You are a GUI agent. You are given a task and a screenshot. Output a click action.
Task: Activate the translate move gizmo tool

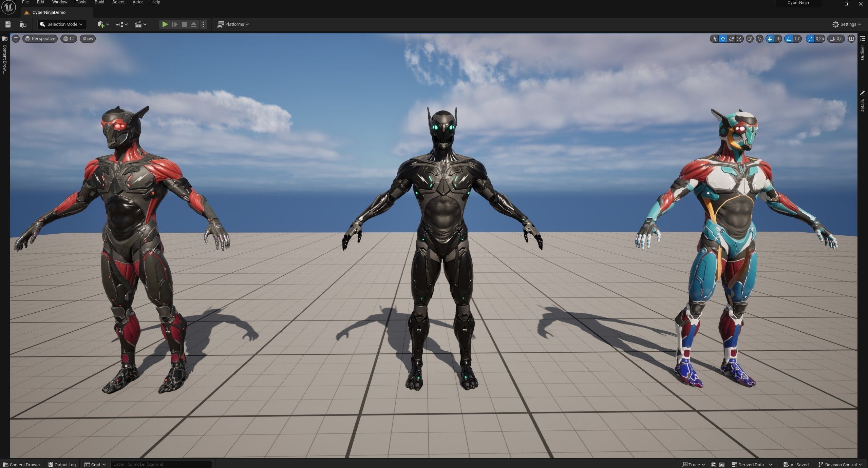click(723, 39)
